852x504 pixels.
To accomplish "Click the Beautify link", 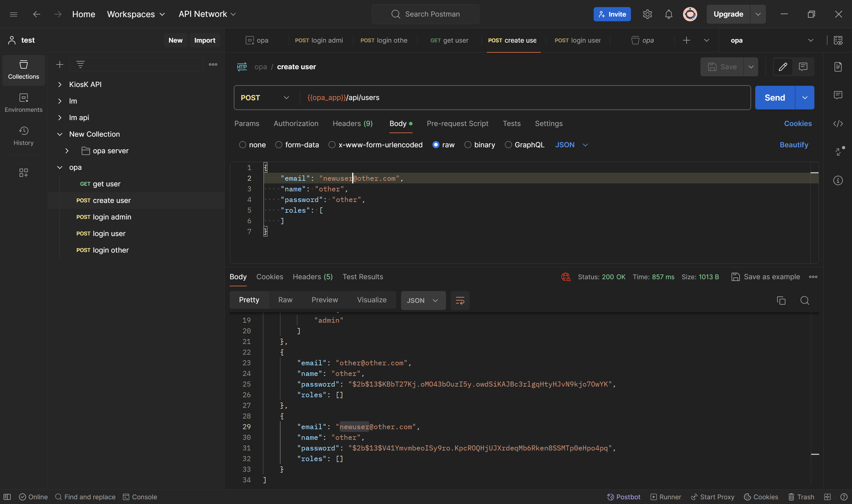I will pyautogui.click(x=794, y=145).
